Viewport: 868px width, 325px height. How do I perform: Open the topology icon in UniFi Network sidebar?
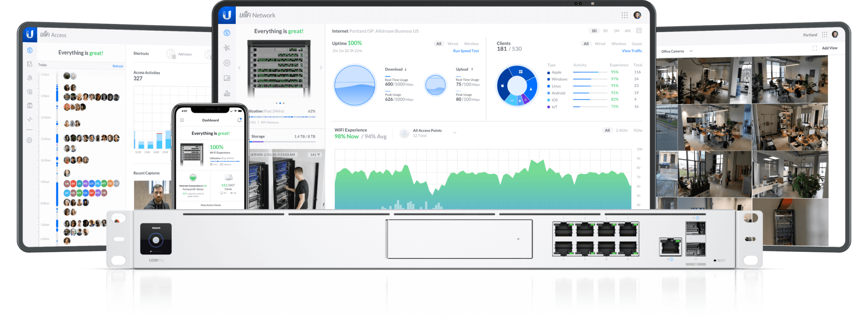coord(227,48)
